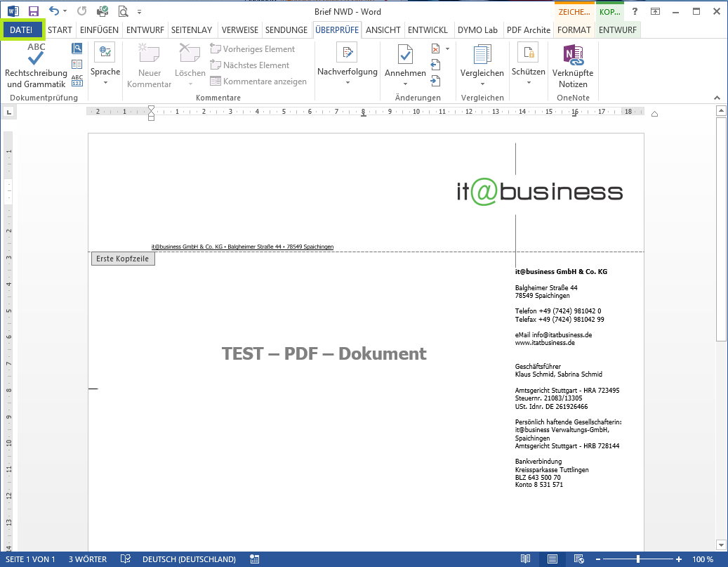
Task: Click the tab selector at ruler corner
Action: point(9,112)
